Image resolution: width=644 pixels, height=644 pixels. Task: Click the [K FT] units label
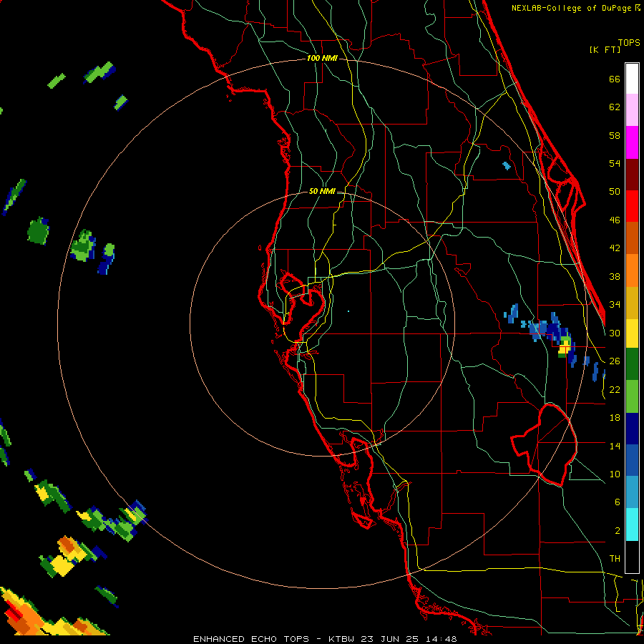pos(605,49)
